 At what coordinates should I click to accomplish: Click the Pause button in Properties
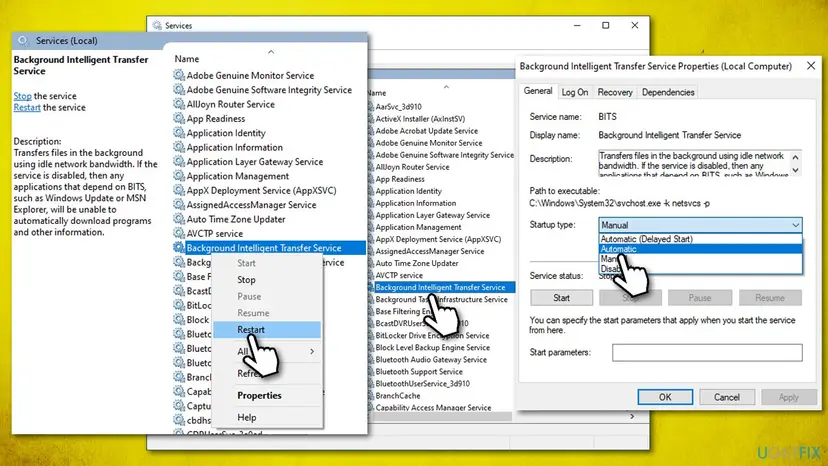pos(700,298)
